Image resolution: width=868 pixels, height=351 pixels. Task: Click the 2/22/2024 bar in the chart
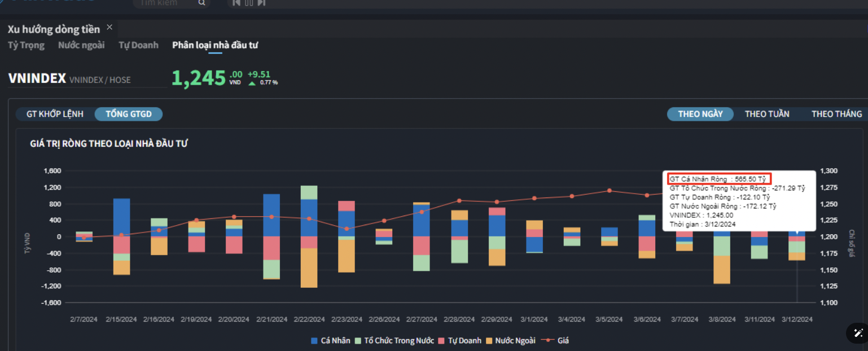309,237
